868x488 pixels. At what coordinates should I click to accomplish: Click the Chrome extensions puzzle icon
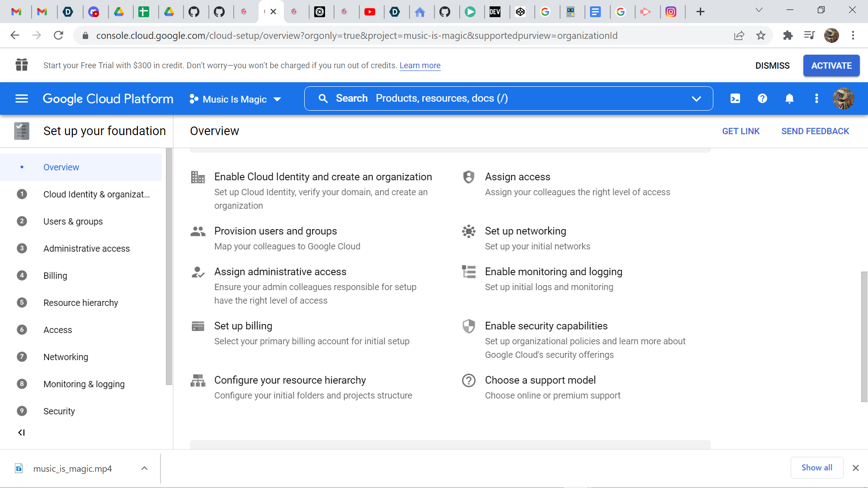click(x=788, y=36)
